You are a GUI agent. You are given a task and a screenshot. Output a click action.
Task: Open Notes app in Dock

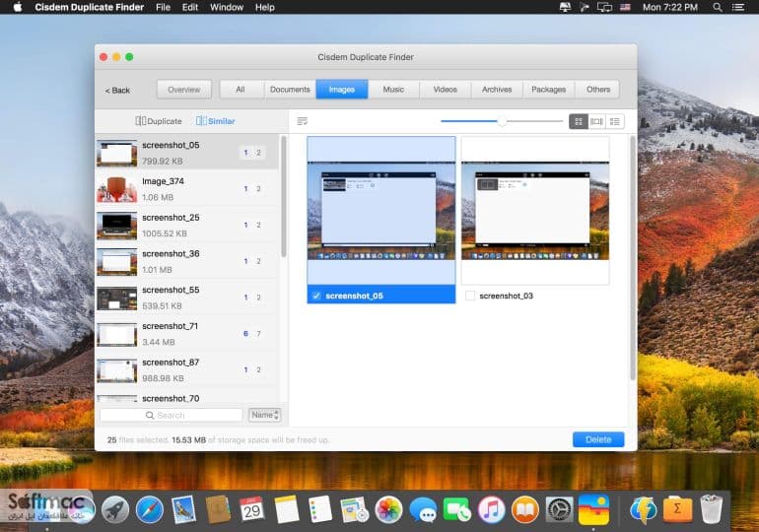(x=286, y=509)
